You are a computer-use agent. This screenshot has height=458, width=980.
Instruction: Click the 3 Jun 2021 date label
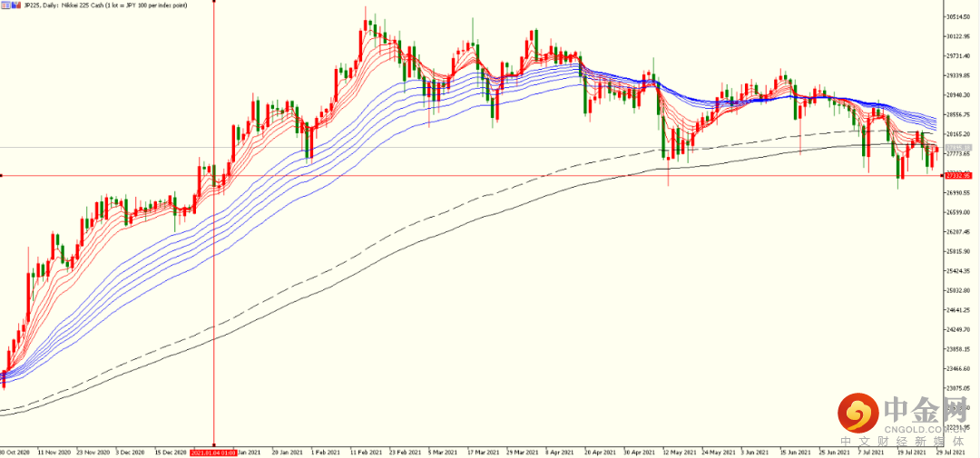[755, 452]
